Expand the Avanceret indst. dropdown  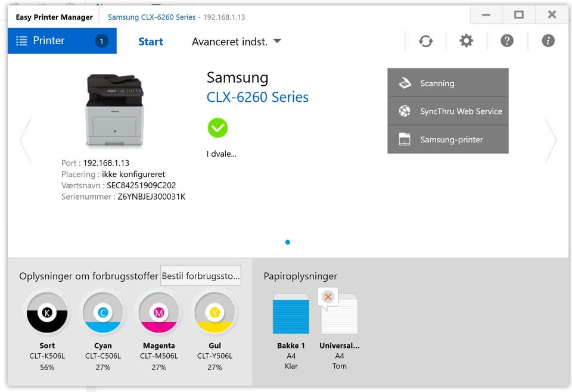237,42
